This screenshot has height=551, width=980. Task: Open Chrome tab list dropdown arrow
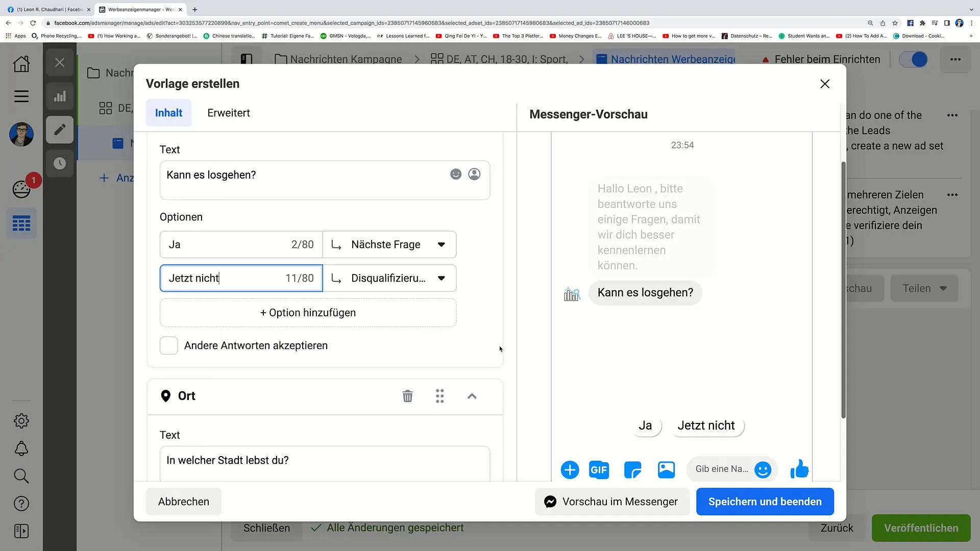coord(971,9)
